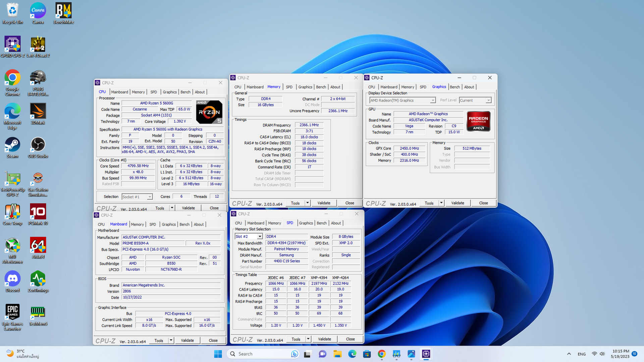Image resolution: width=644 pixels, height=362 pixels.
Task: Open the Windows Start menu
Action: click(x=218, y=354)
